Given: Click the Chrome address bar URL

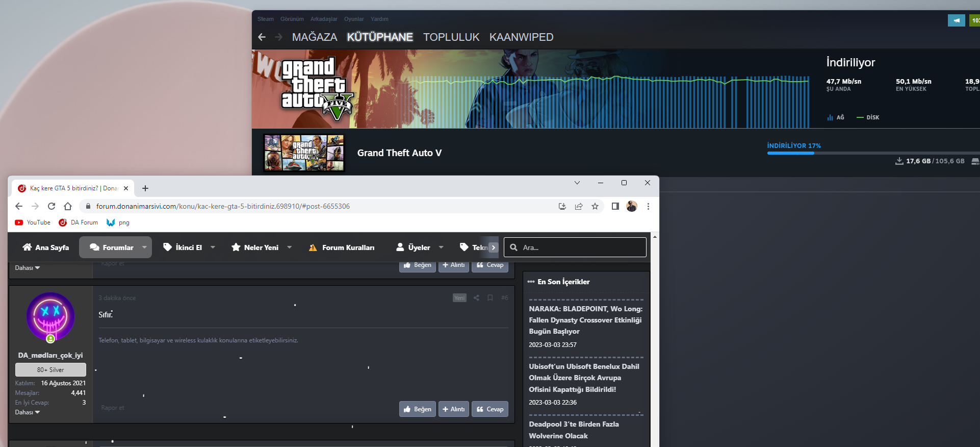Looking at the screenshot, I should point(223,206).
